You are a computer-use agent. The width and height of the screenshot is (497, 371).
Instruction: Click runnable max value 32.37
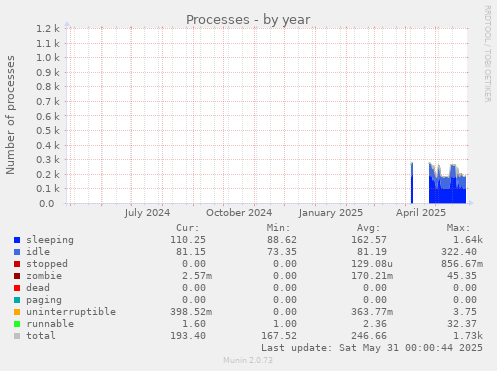pos(462,324)
